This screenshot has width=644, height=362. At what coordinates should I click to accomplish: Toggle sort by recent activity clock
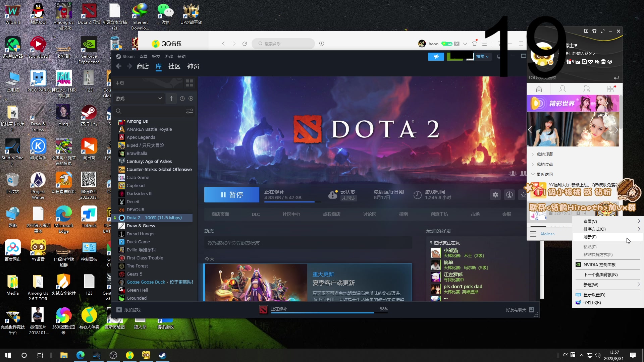pyautogui.click(x=182, y=99)
